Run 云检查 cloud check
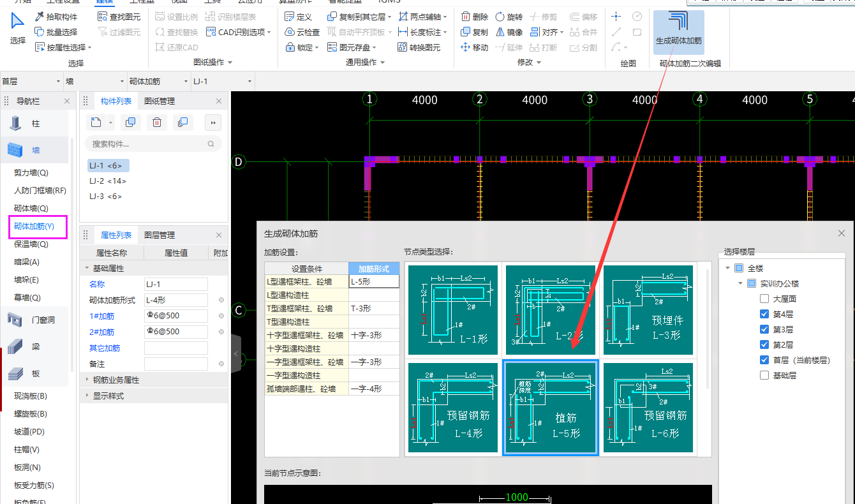 (302, 32)
